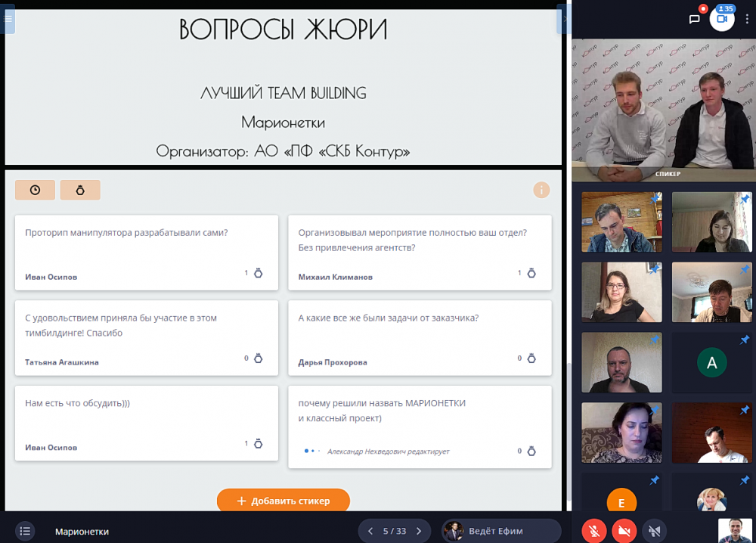Sort stickers by votes with medal icon
The image size is (756, 543).
pos(81,190)
